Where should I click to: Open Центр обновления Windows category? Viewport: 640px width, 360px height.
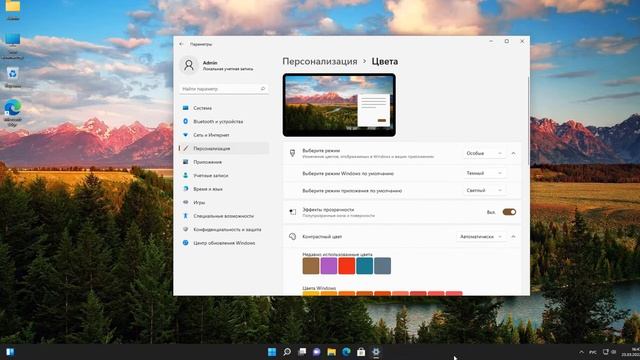coord(224,243)
